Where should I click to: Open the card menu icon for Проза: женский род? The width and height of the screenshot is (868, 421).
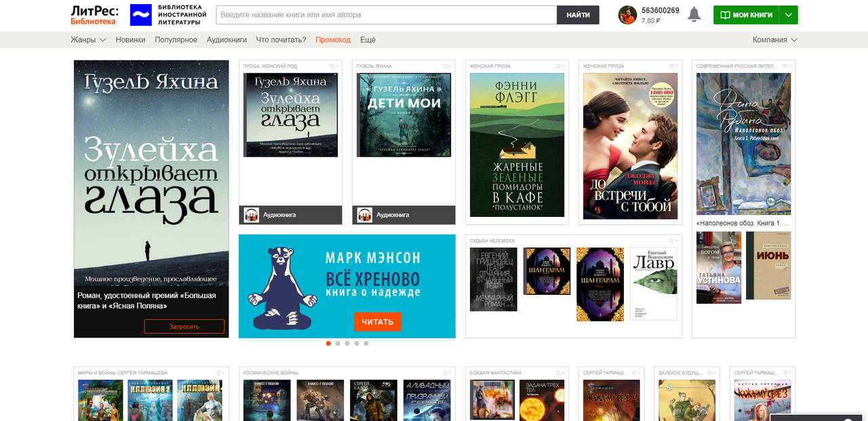point(333,66)
